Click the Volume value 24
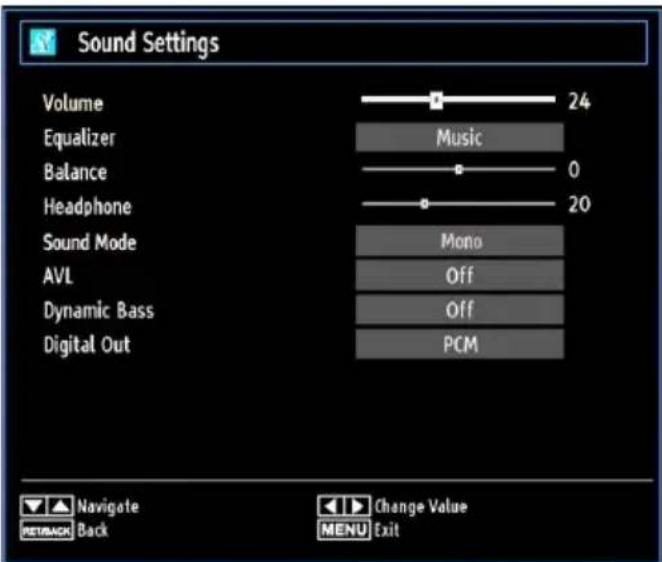This screenshot has width=662, height=562. (579, 101)
